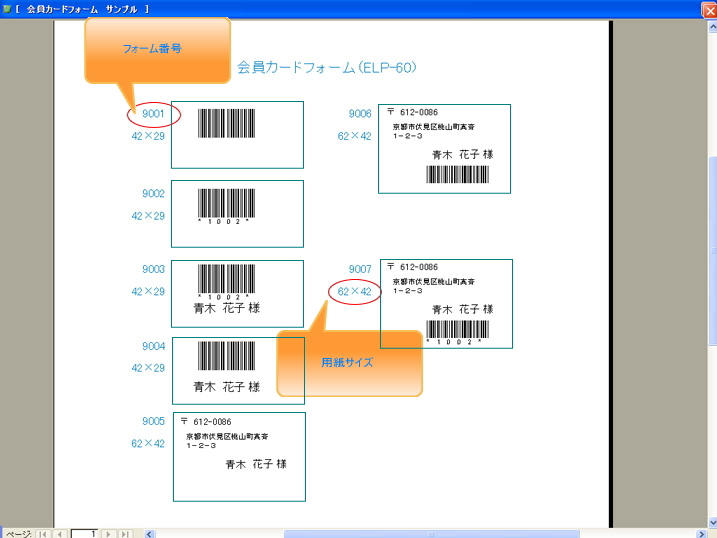The height and width of the screenshot is (538, 717).
Task: Click the address 京都市伏見区桃山町 in label 9005
Action: [x=227, y=437]
